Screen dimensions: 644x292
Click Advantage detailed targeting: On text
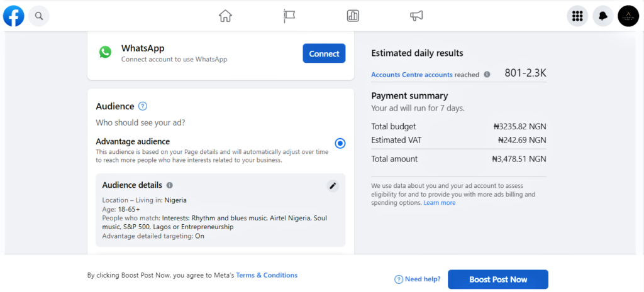tap(153, 236)
